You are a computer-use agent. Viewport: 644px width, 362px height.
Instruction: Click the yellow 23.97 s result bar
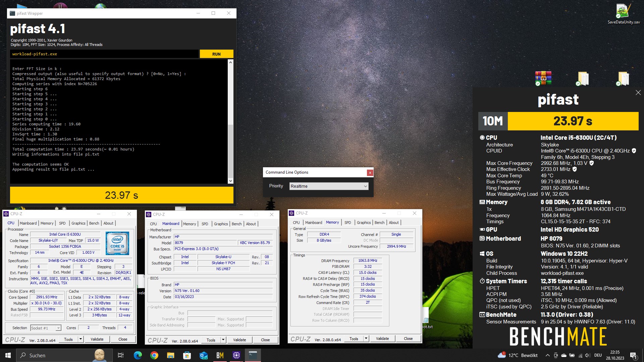[x=122, y=195]
